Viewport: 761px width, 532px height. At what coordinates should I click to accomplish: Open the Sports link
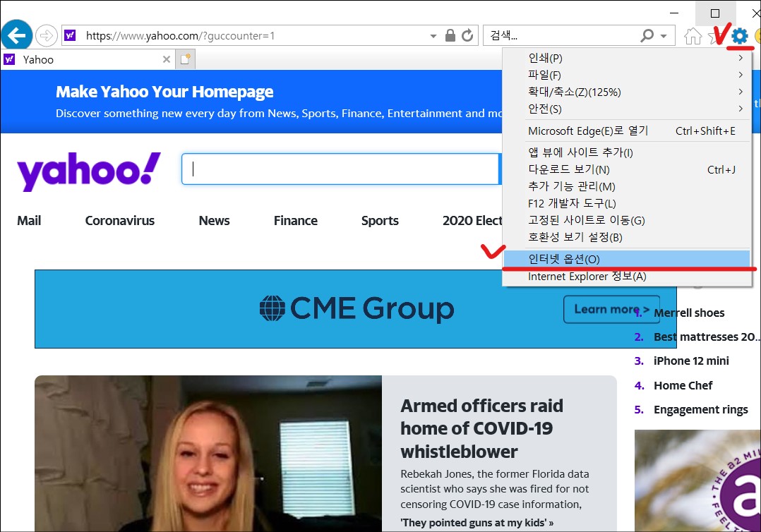coord(380,221)
